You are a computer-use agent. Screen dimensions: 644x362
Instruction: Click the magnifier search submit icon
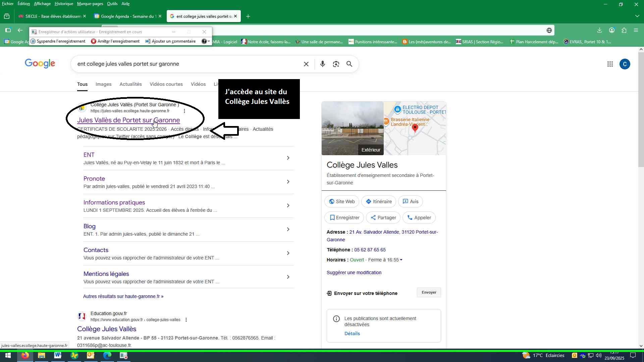point(349,64)
